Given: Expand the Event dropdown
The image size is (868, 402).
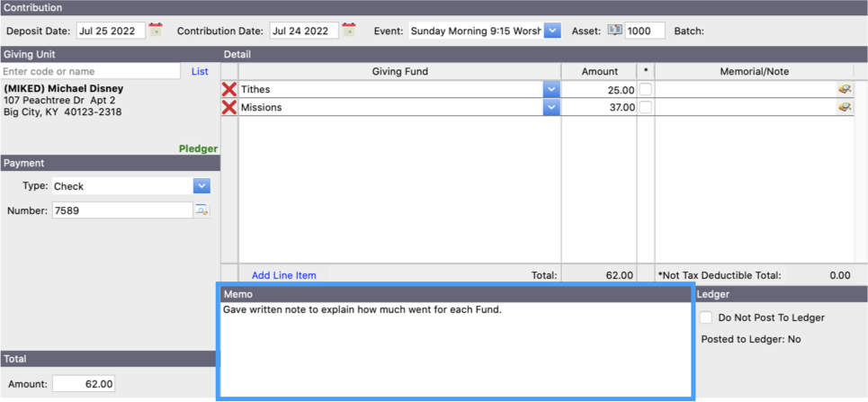Looking at the screenshot, I should (x=552, y=31).
